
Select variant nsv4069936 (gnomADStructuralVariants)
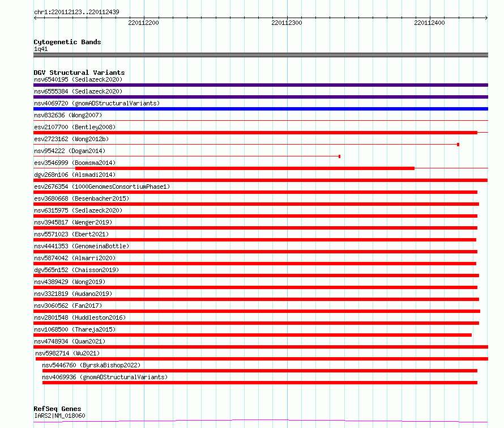click(x=105, y=377)
